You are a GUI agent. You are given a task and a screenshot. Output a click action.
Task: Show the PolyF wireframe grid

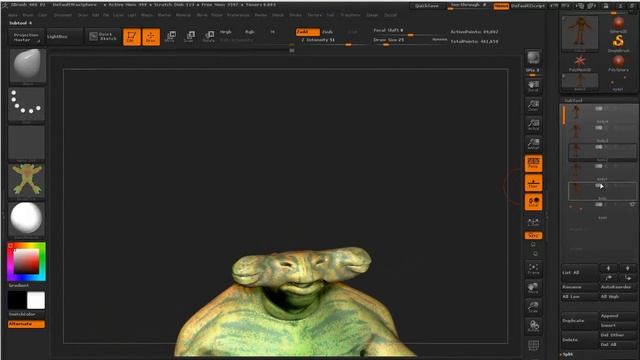[x=533, y=346]
